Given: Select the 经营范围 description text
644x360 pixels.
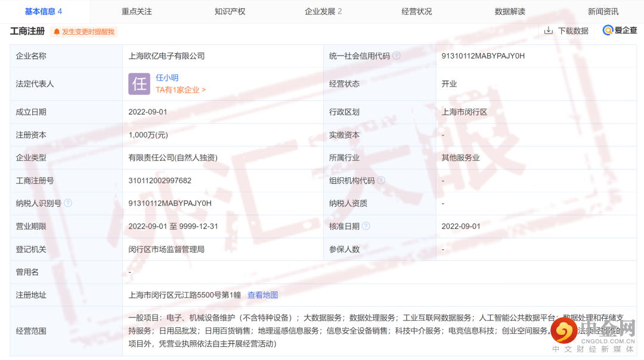Looking at the screenshot, I should tap(376, 331).
